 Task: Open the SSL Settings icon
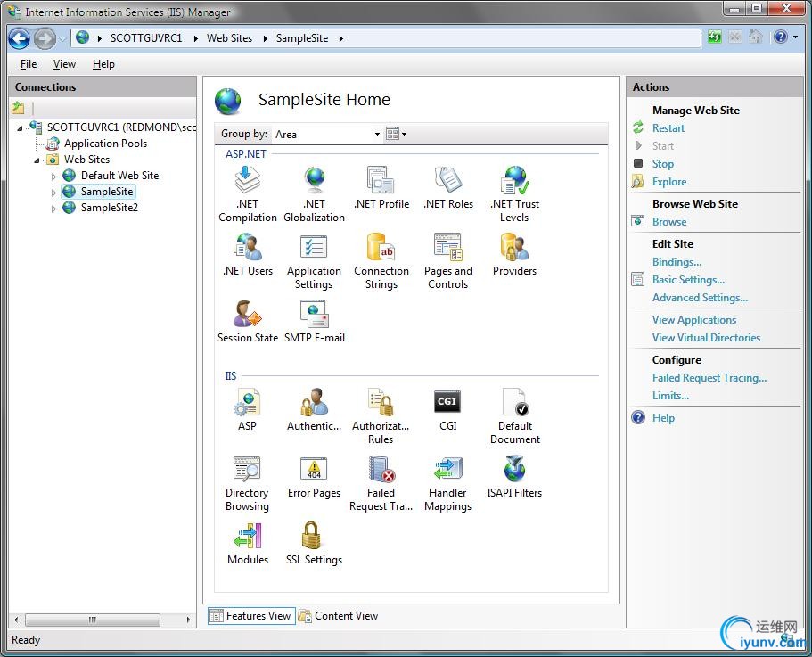(314, 537)
